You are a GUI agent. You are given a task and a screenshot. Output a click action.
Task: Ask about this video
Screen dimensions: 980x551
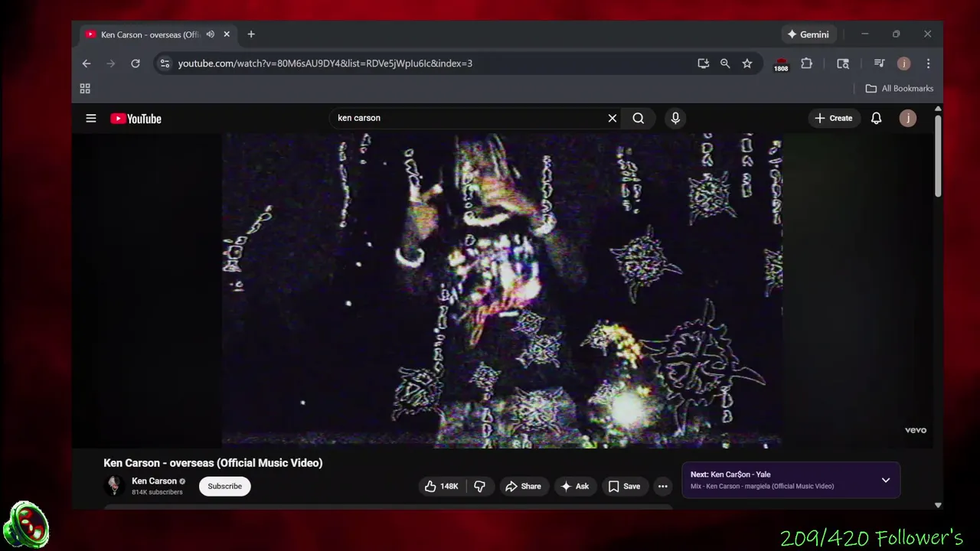click(x=574, y=486)
